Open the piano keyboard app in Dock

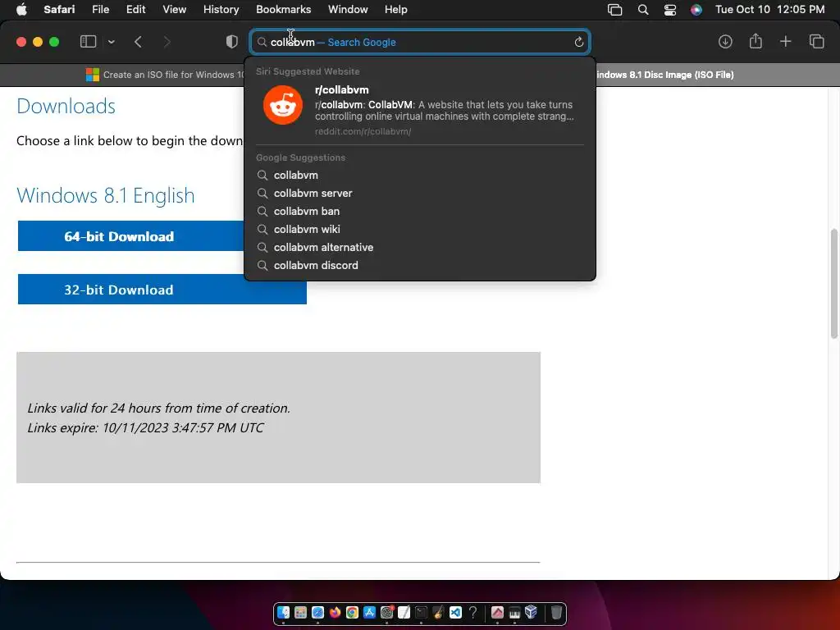point(514,612)
